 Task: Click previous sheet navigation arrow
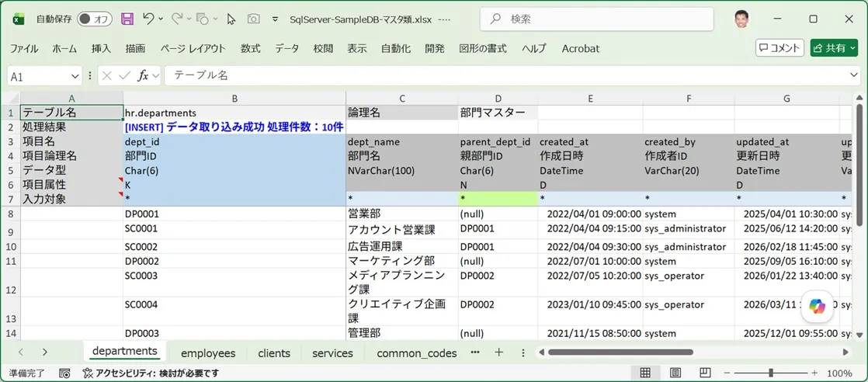click(x=20, y=352)
